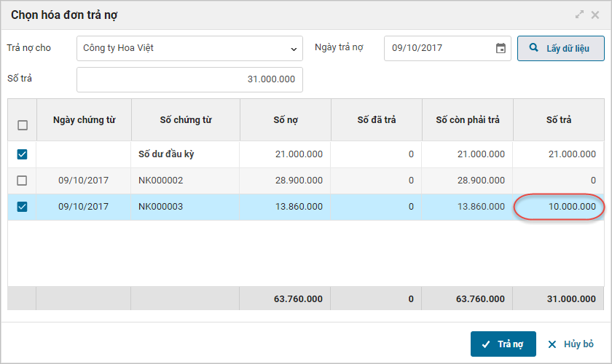Check the NK000002 row checkbox
This screenshot has height=364, width=612.
tap(23, 181)
